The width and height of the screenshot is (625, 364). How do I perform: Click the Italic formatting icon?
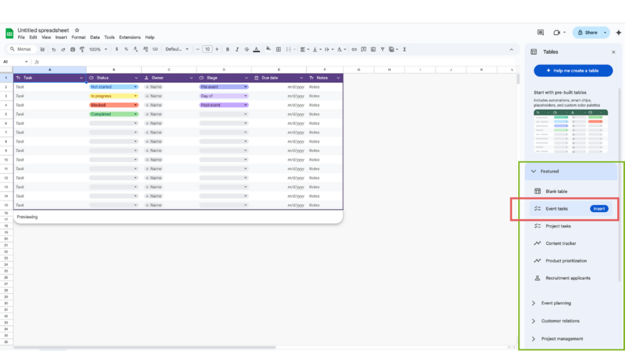(x=237, y=49)
